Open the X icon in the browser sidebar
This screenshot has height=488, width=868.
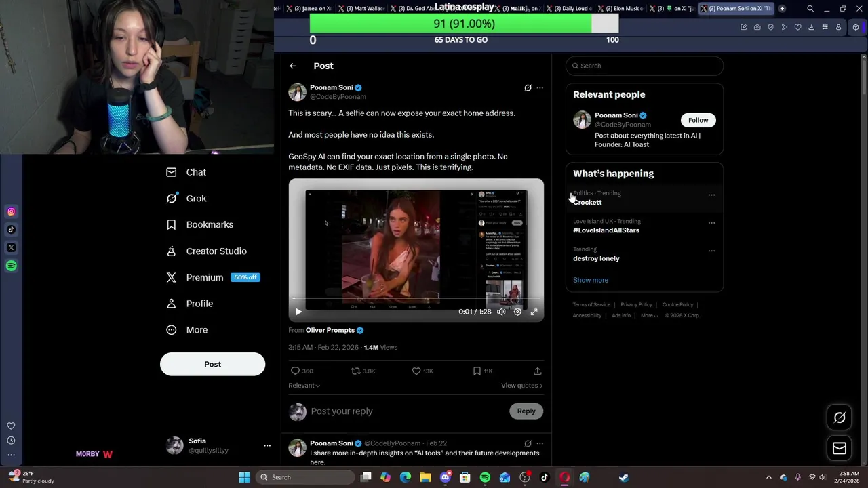tap(11, 248)
